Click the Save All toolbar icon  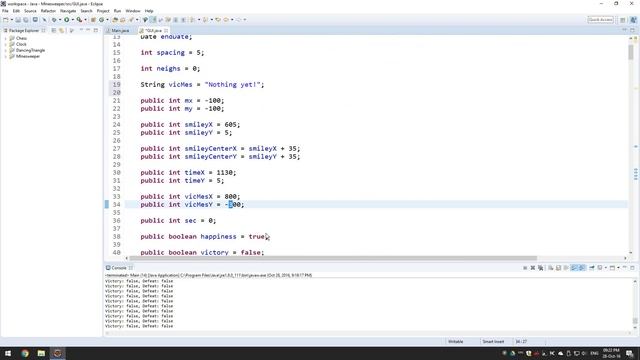(x=25, y=20)
